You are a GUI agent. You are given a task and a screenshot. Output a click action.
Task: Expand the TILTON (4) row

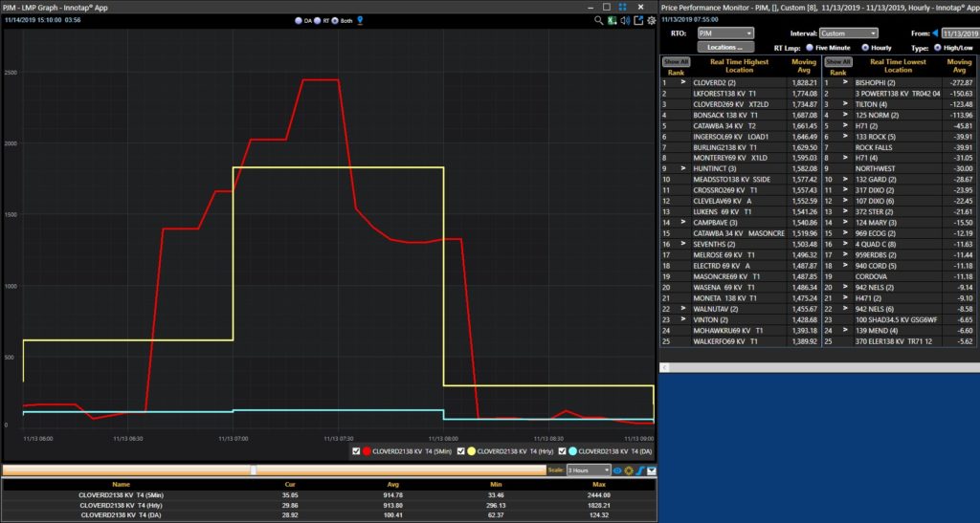(x=845, y=104)
